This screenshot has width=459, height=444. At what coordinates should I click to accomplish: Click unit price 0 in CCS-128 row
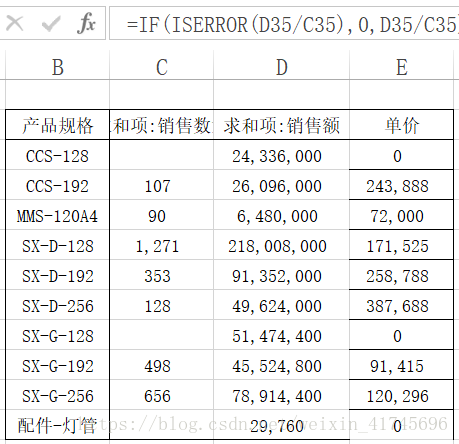tap(402, 155)
